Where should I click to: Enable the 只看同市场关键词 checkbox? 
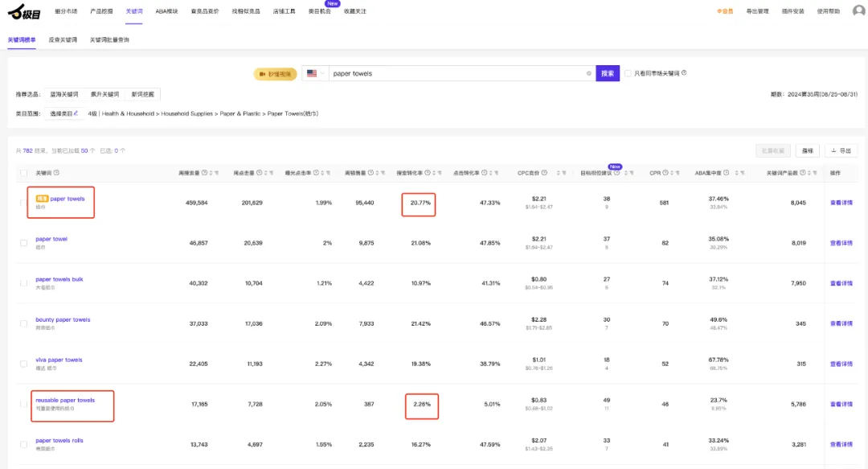(628, 73)
